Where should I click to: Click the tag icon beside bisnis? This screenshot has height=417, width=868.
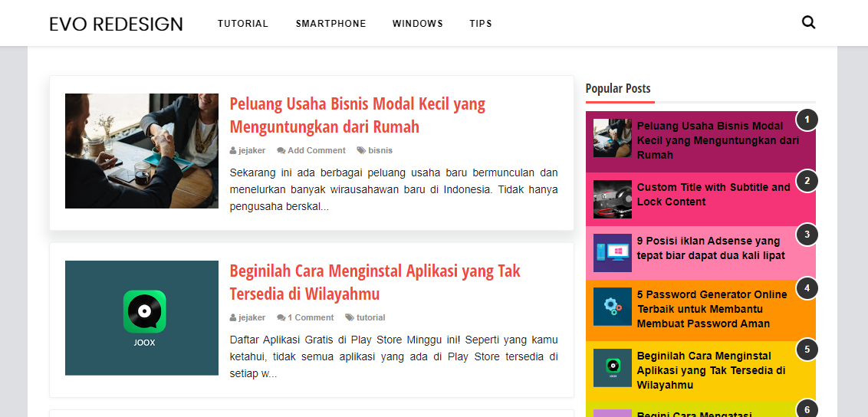click(x=361, y=150)
